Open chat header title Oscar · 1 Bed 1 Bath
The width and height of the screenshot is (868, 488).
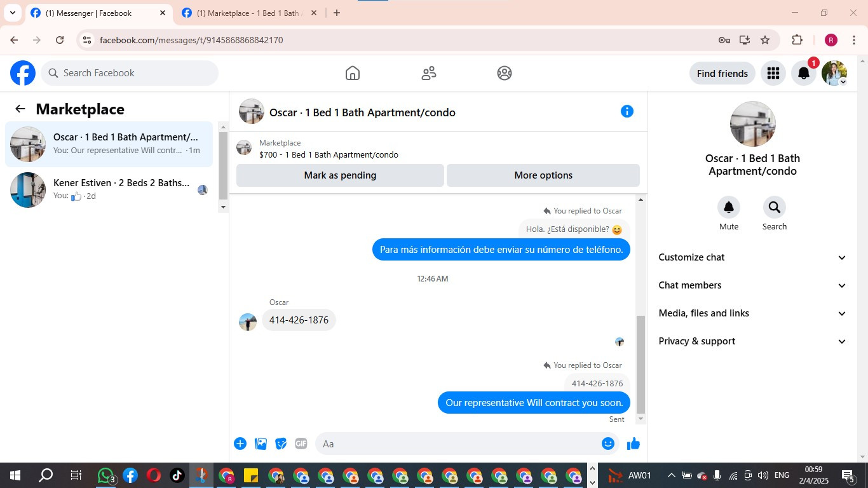point(362,112)
